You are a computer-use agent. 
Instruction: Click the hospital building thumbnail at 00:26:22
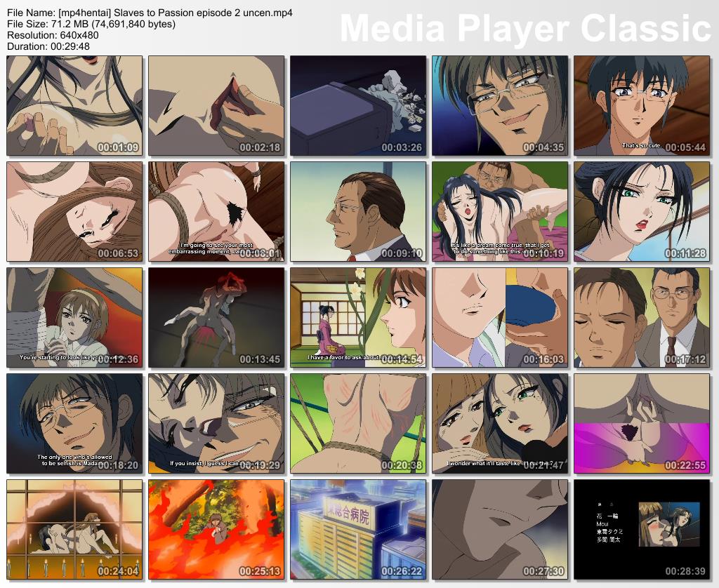tap(358, 530)
